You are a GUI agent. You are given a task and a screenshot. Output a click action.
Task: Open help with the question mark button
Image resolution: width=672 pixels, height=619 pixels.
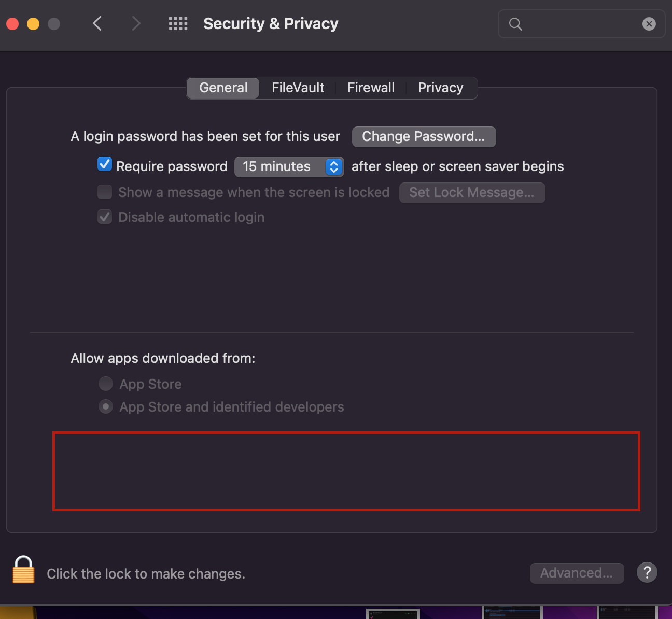(647, 573)
